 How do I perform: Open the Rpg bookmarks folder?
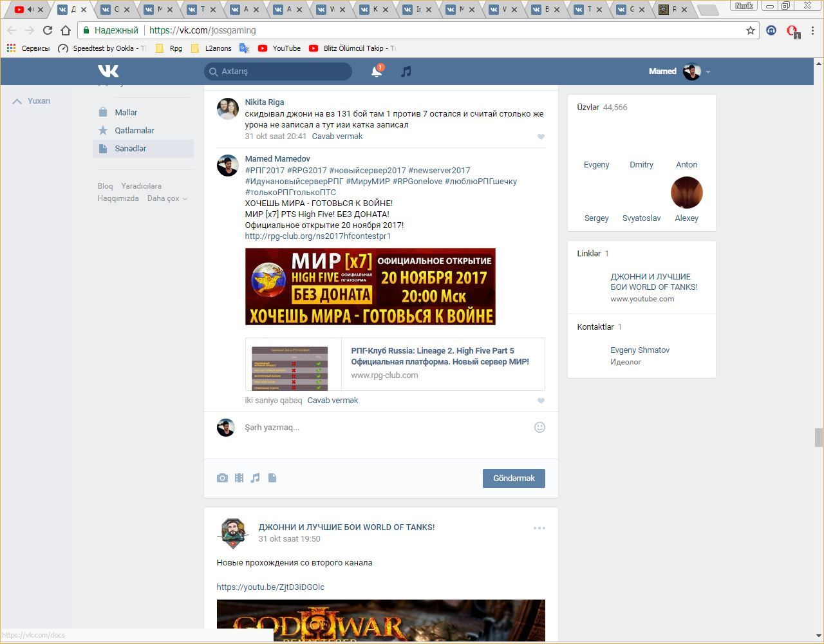coord(169,48)
